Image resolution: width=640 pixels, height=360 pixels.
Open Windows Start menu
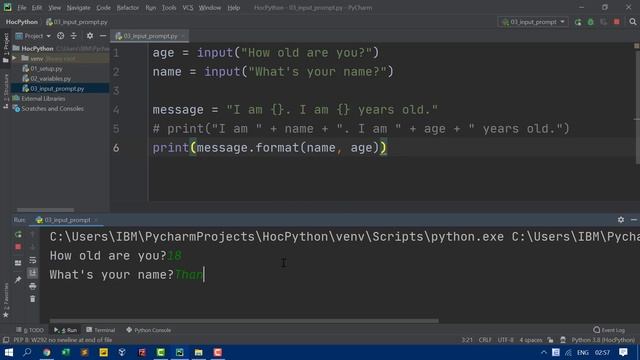pos(9,352)
